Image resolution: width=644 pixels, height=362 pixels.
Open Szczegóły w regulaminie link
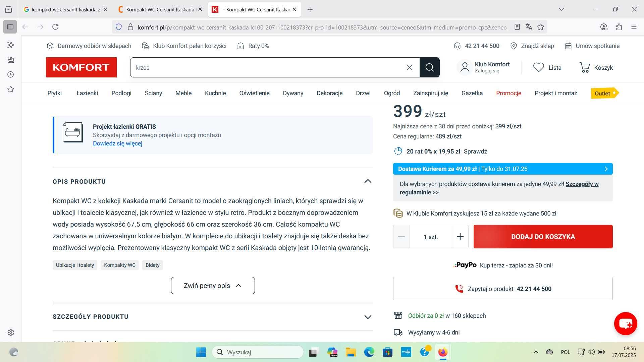(x=499, y=188)
